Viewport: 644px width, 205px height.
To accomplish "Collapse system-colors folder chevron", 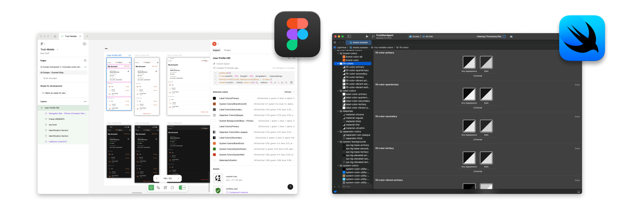I will click(338, 166).
